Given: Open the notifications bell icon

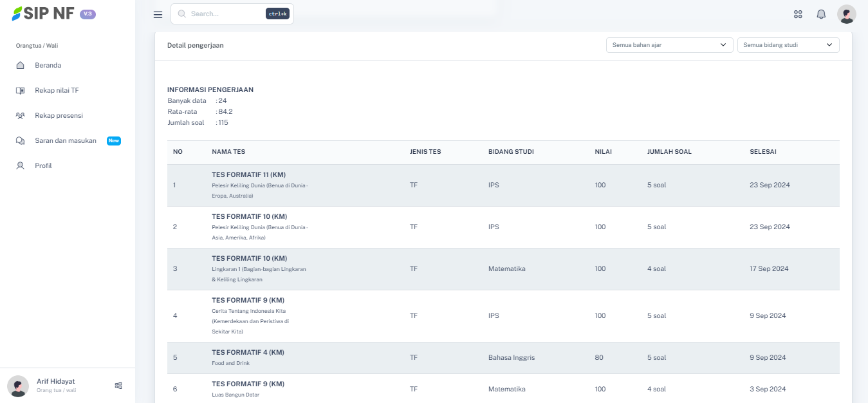Looking at the screenshot, I should pos(821,14).
